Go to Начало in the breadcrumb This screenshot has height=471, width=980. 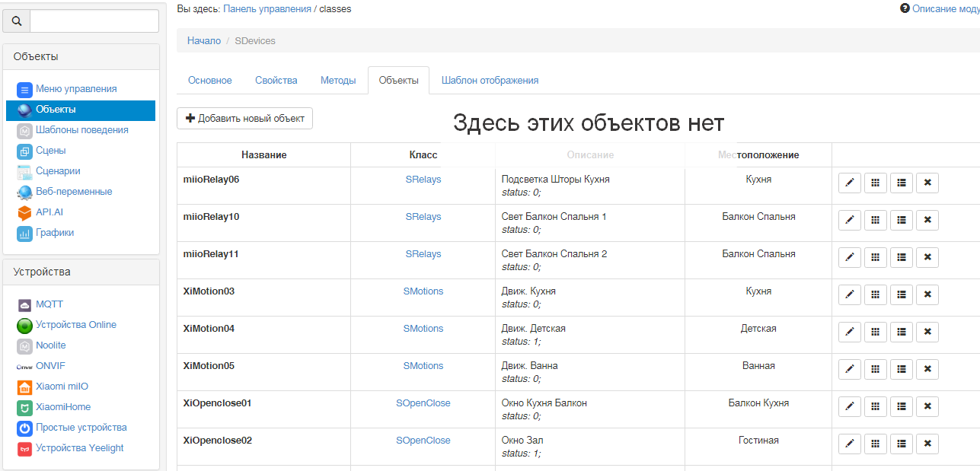point(203,41)
